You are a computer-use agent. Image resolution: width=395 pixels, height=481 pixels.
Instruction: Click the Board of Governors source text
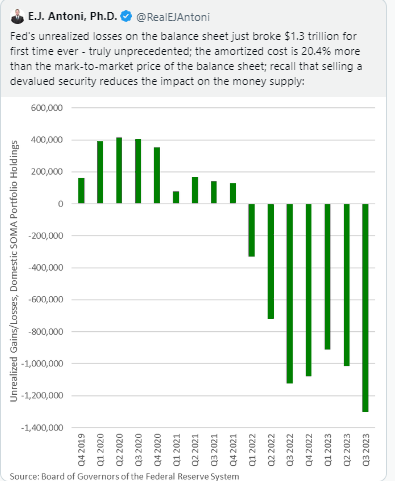pyautogui.click(x=124, y=476)
